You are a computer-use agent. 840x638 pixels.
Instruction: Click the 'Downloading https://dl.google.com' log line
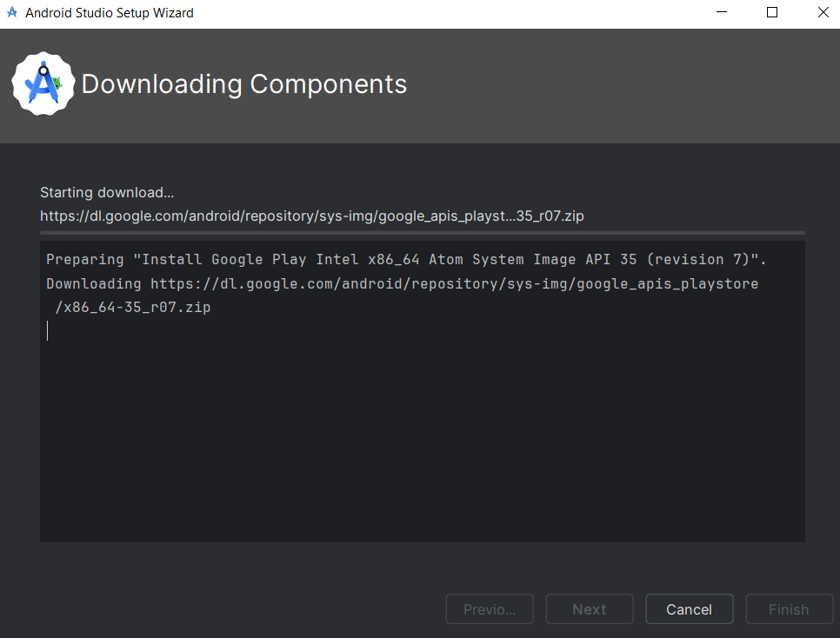(403, 284)
